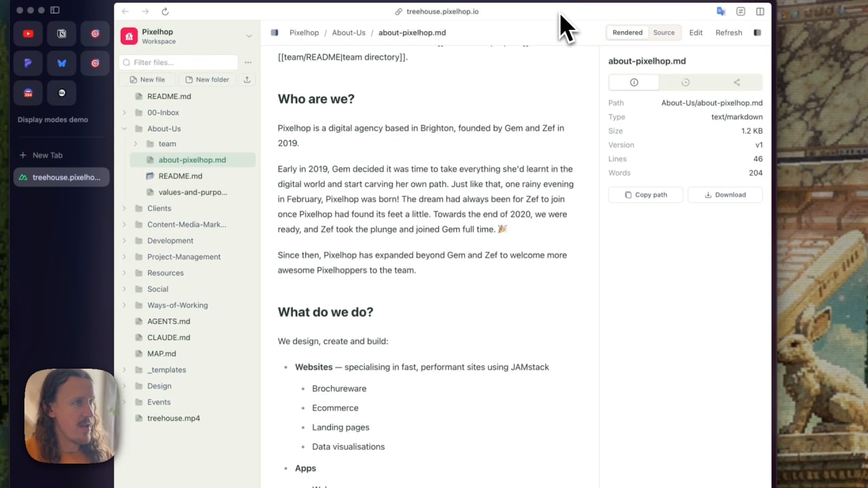Open values-and-purpo... file
This screenshot has height=488, width=868.
(x=193, y=192)
